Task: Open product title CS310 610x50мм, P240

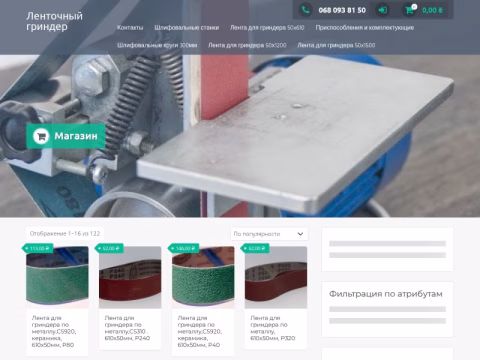Action: click(x=127, y=328)
